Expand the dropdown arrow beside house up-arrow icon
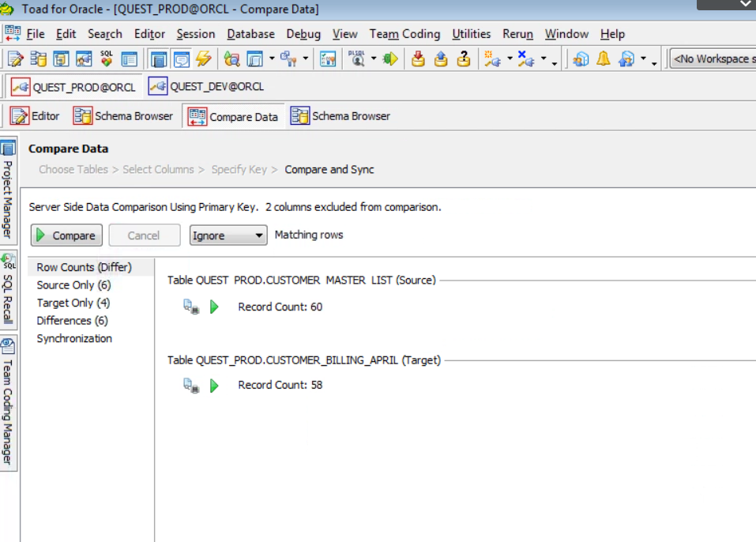 tap(643, 58)
